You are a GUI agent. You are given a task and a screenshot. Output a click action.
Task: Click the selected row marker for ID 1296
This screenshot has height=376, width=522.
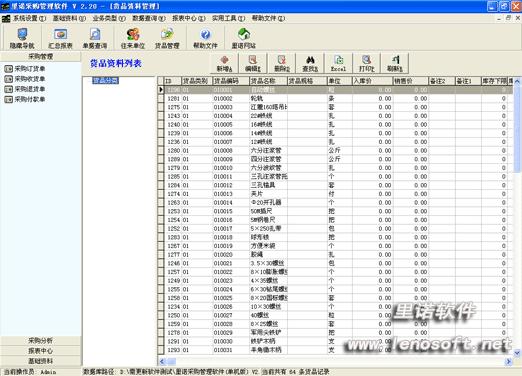(x=161, y=90)
